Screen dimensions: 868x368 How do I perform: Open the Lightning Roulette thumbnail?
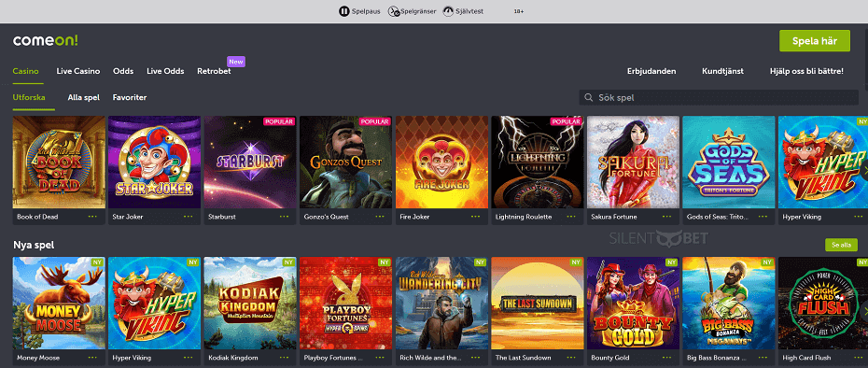(x=538, y=162)
